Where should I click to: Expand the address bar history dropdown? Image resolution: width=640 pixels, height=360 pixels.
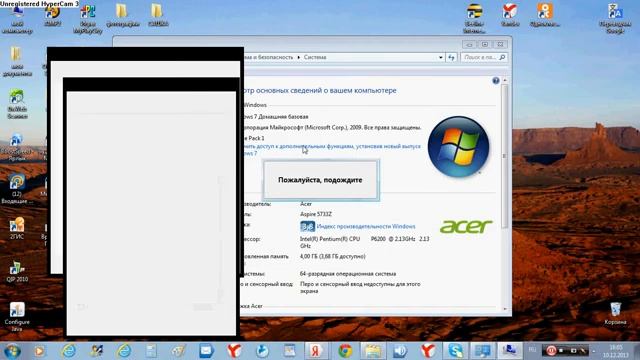(440, 58)
